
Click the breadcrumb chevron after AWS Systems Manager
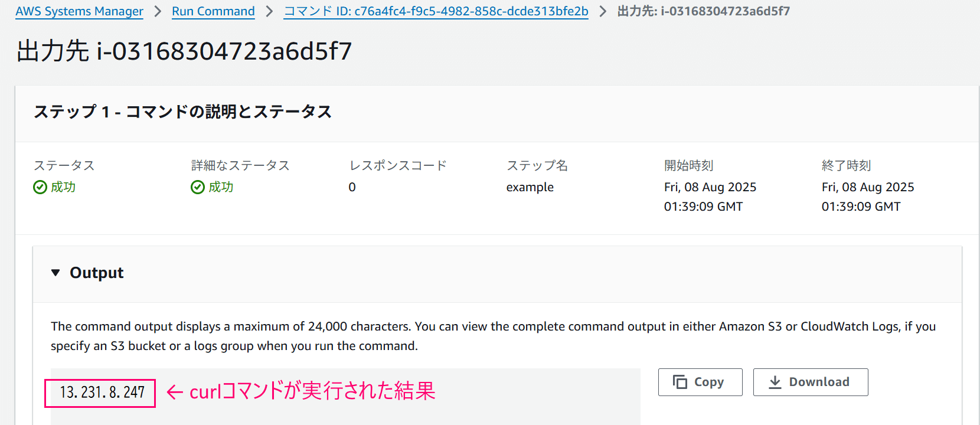(158, 11)
